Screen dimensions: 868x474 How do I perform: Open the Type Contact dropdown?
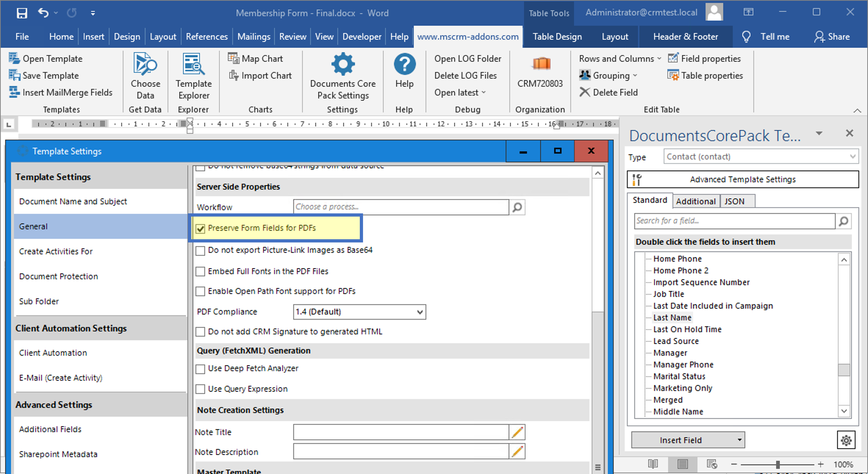point(761,157)
